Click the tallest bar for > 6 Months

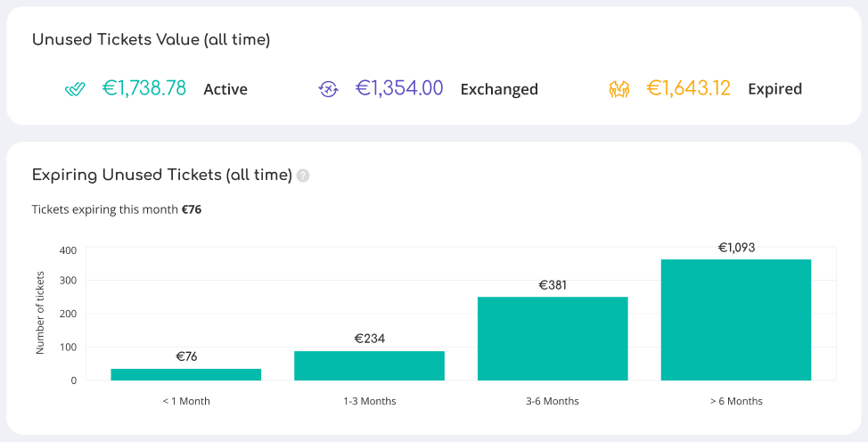(736, 320)
